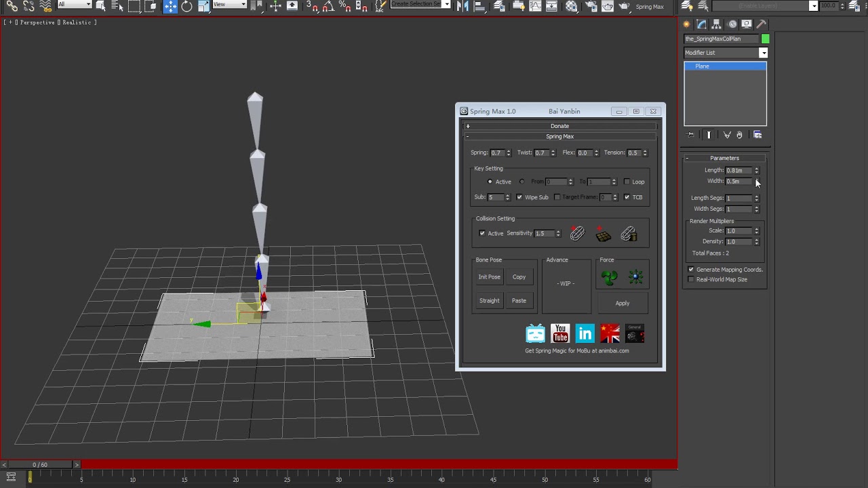Click the Apply button
Viewport: 868px width, 488px height.
(622, 303)
